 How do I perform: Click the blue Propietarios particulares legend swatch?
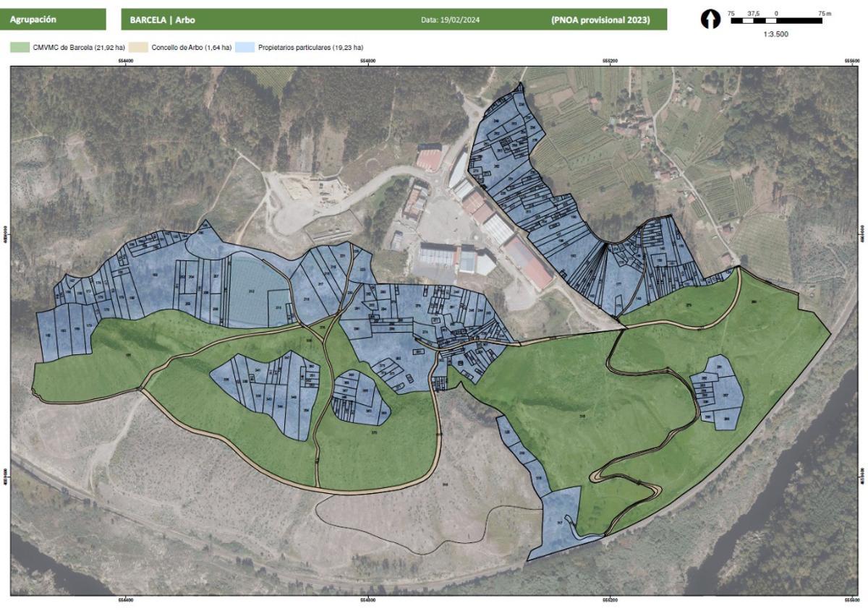coord(244,48)
